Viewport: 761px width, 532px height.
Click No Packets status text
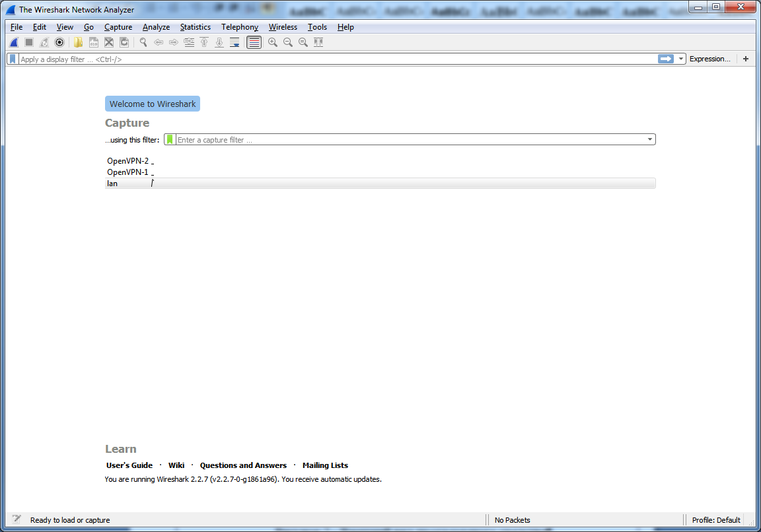512,520
